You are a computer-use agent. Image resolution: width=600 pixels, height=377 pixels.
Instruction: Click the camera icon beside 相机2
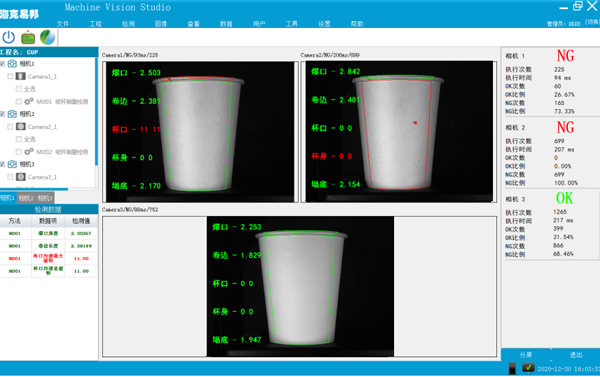[12, 114]
